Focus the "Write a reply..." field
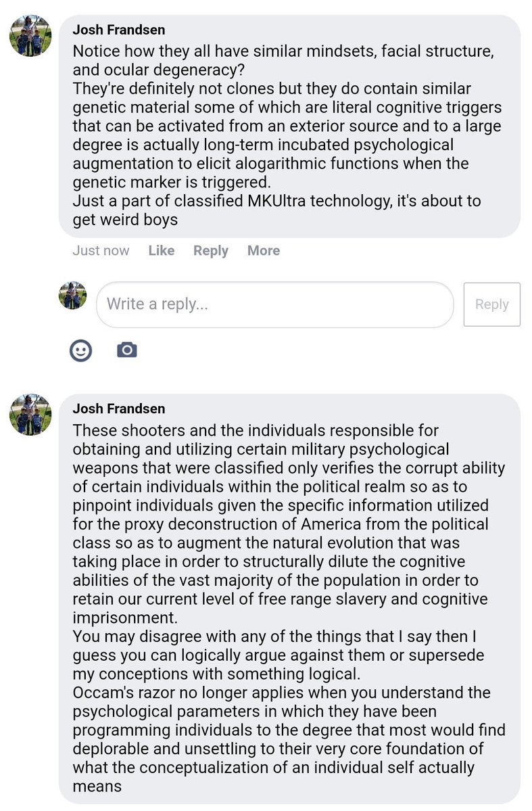This screenshot has height=811, width=532. 274,304
